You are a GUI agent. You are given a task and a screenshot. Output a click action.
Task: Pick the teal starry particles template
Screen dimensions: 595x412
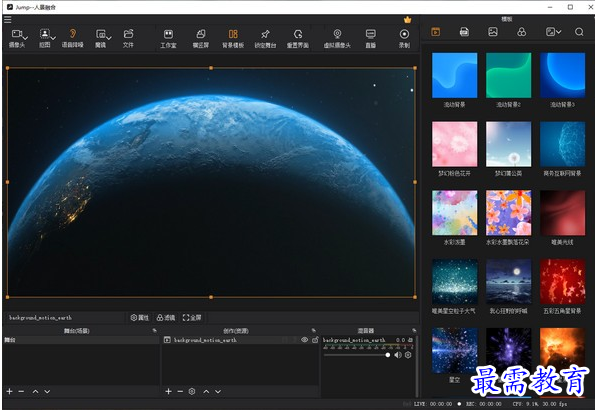click(455, 281)
